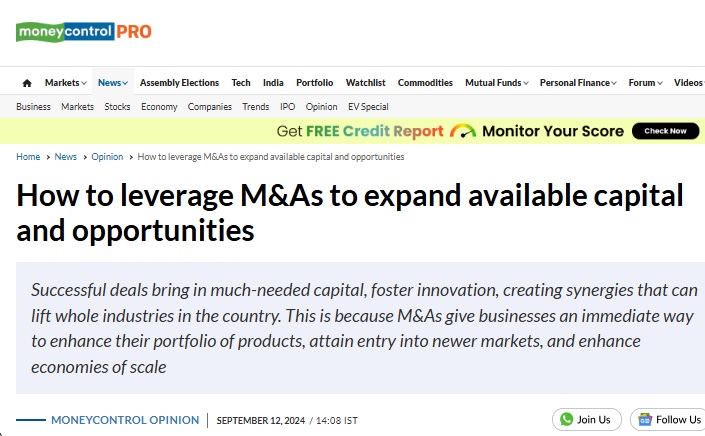Open the MONEYCONTROL OPINION author link

coord(125,420)
